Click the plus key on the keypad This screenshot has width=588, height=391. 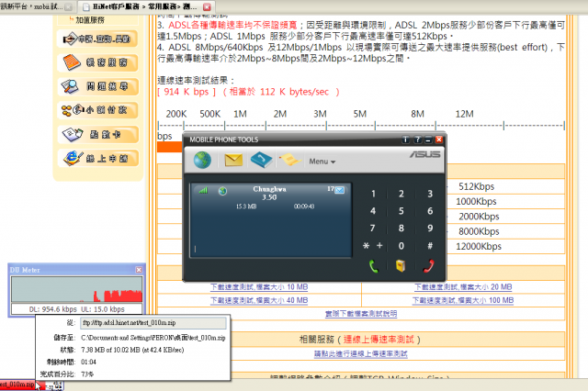point(379,245)
